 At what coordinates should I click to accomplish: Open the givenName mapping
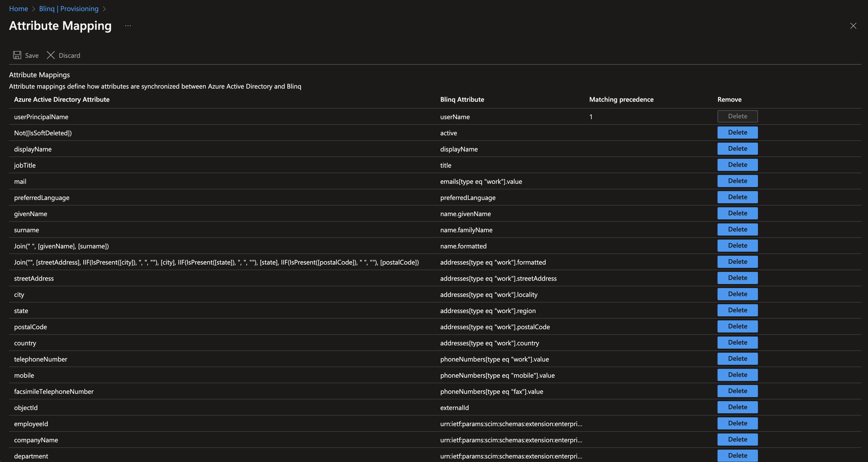tap(31, 214)
